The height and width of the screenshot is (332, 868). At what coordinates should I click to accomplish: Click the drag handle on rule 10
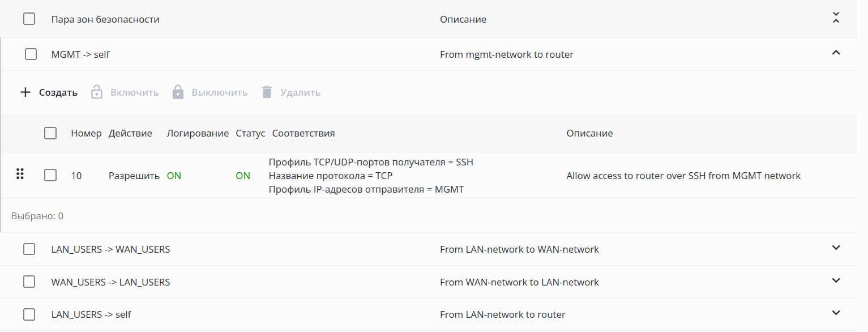point(20,174)
